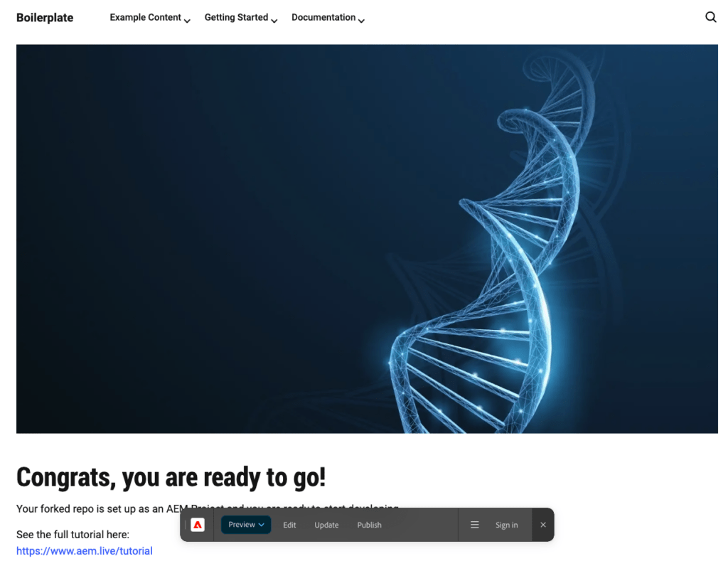728x561 pixels.
Task: Close the sidekick toolbar
Action: tap(542, 525)
